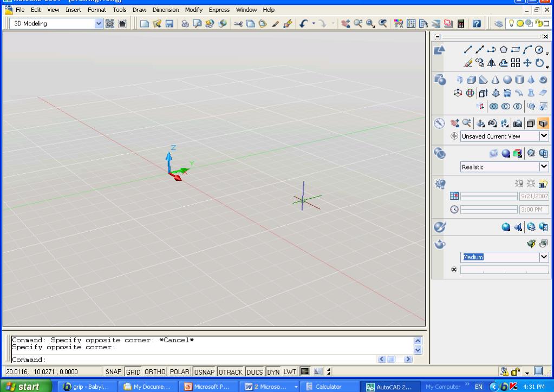The image size is (554, 392).
Task: Expand the Unsaved Current View dropdown
Action: point(544,136)
